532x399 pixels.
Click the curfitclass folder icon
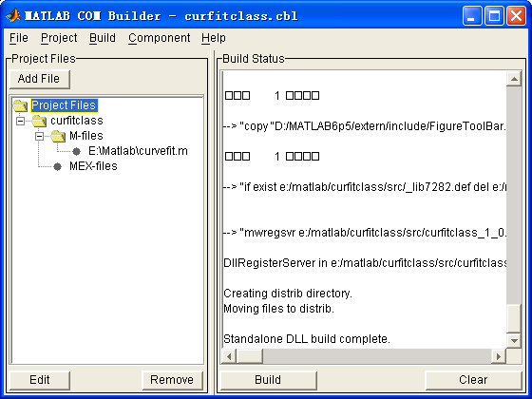click(39, 121)
